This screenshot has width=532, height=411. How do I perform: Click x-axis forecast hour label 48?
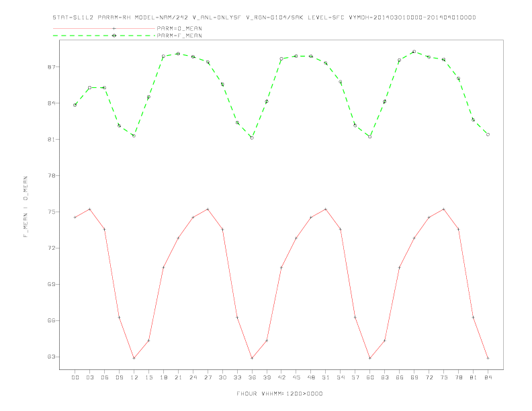pos(311,377)
